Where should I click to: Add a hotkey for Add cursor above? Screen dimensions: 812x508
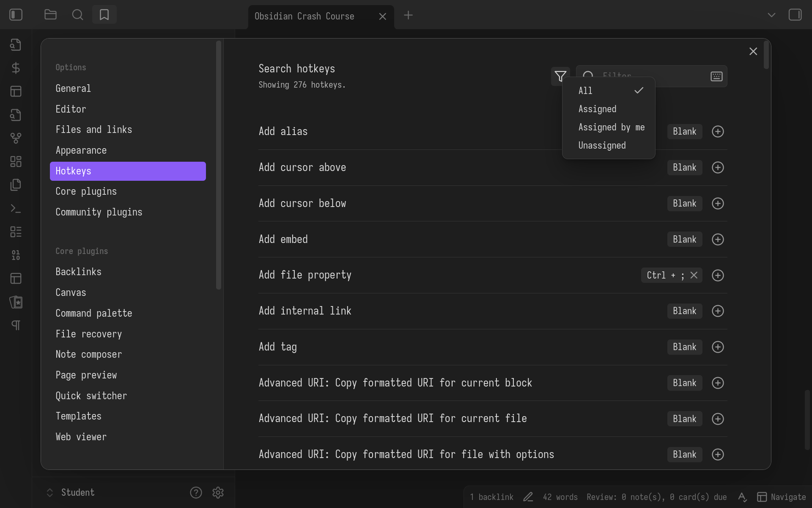click(718, 168)
